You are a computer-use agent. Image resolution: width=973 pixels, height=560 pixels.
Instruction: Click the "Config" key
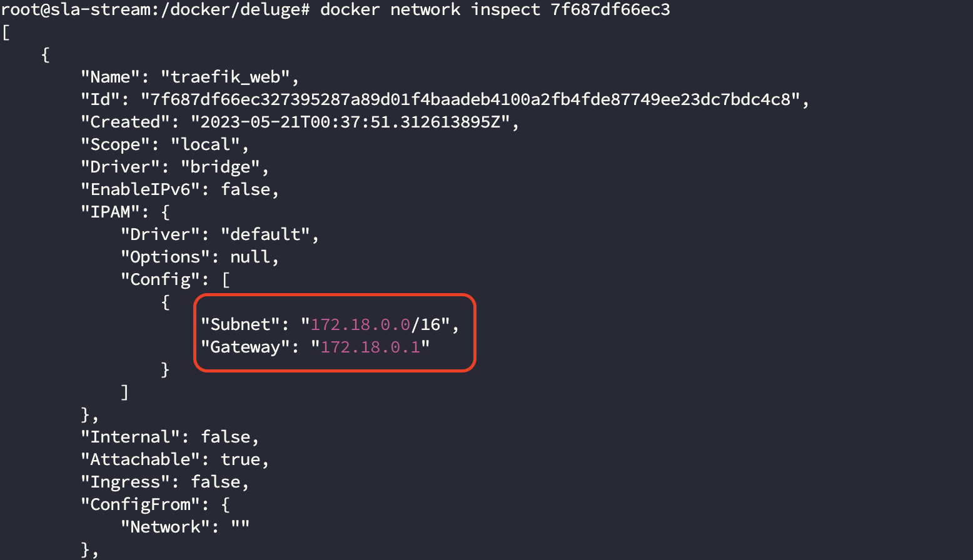(x=160, y=279)
